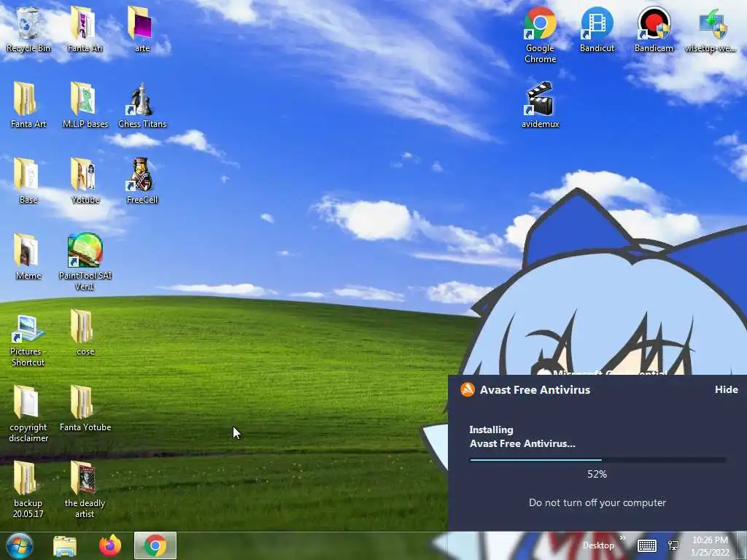Select the arte folder icon

coord(142,29)
